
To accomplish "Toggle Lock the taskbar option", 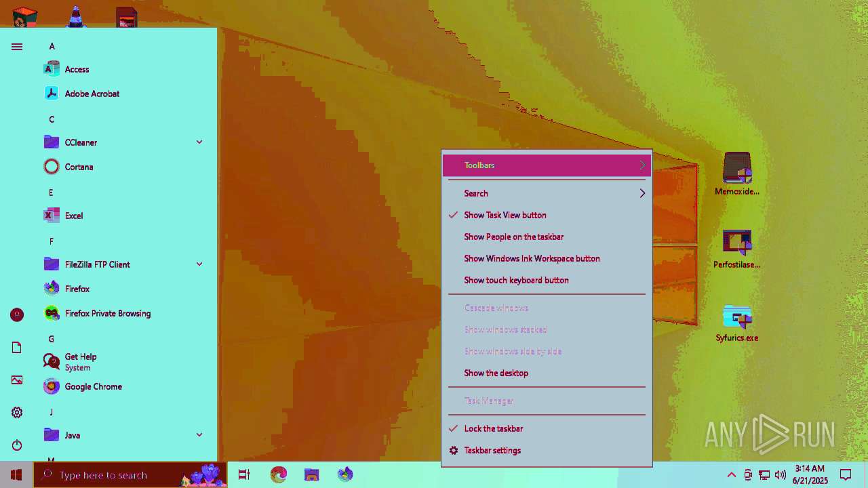I will pyautogui.click(x=547, y=428).
